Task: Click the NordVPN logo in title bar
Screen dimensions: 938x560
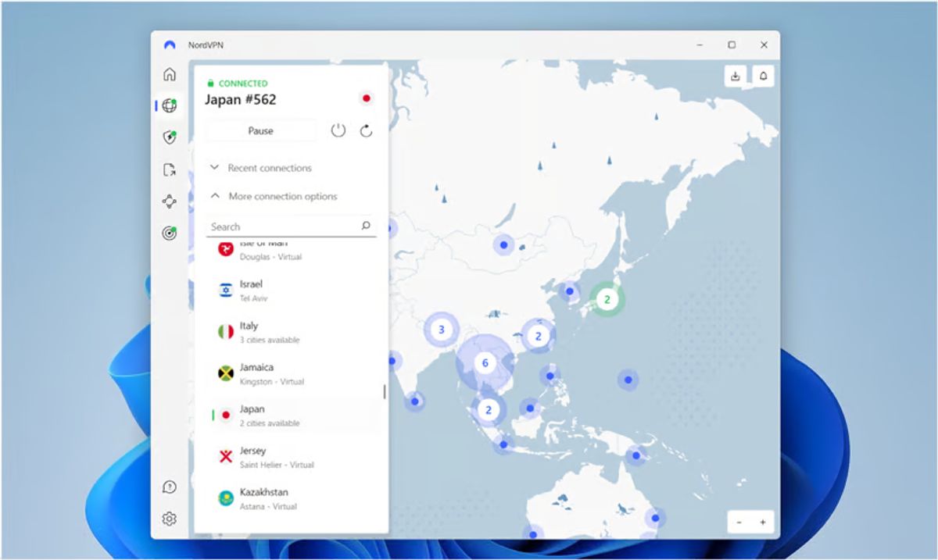Action: [x=170, y=45]
